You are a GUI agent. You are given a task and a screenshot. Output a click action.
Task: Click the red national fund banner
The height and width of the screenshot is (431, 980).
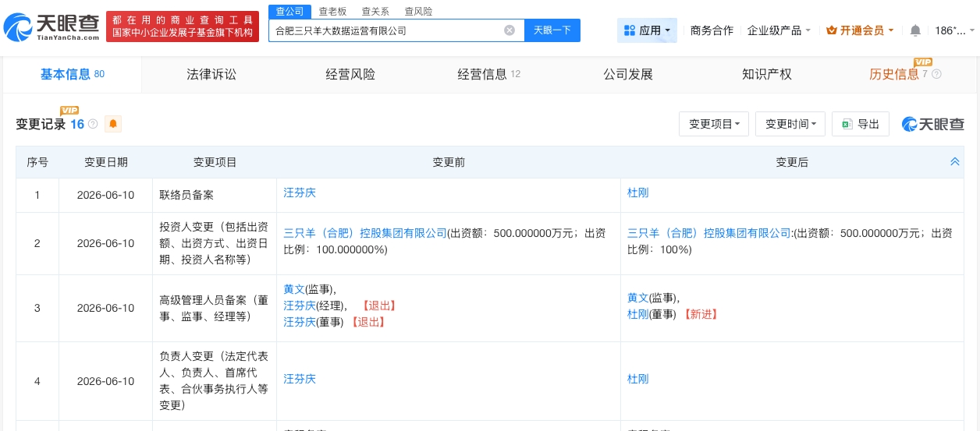pos(183,26)
